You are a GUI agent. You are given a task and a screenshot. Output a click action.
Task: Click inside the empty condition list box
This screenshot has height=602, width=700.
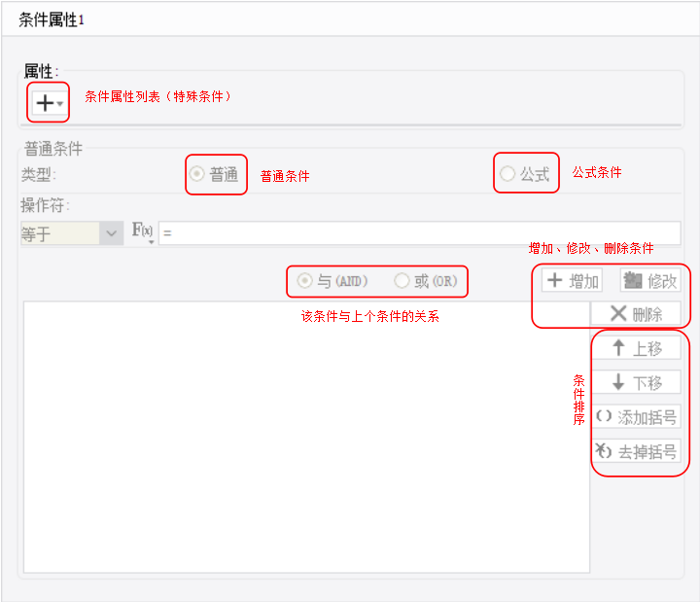306,437
